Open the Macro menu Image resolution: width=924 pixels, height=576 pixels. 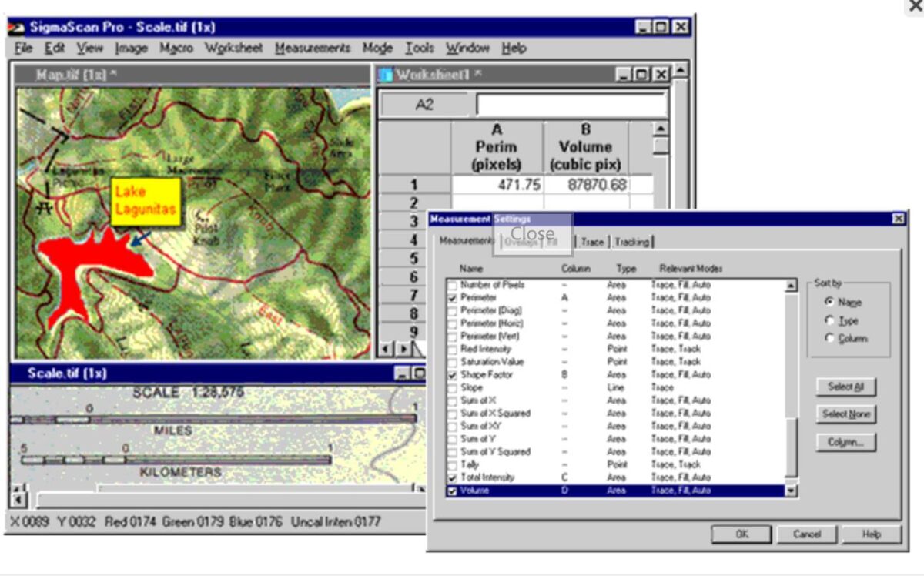(176, 48)
